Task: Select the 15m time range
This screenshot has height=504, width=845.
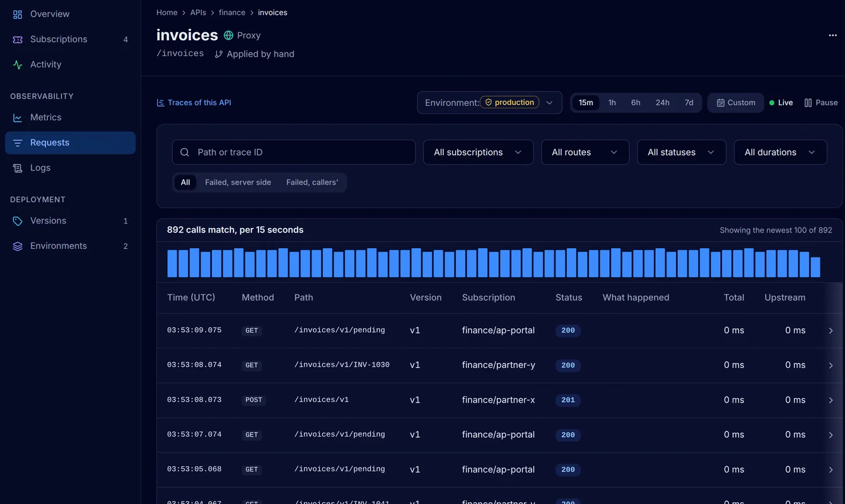Action: [x=586, y=103]
